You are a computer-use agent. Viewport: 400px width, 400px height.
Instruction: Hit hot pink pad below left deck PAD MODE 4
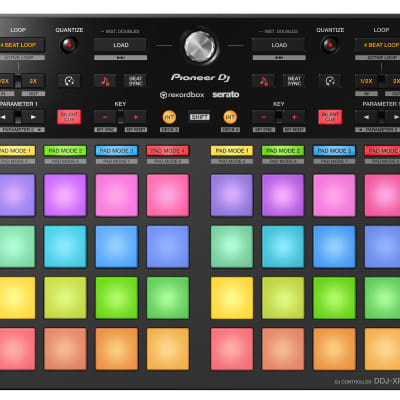(x=168, y=195)
